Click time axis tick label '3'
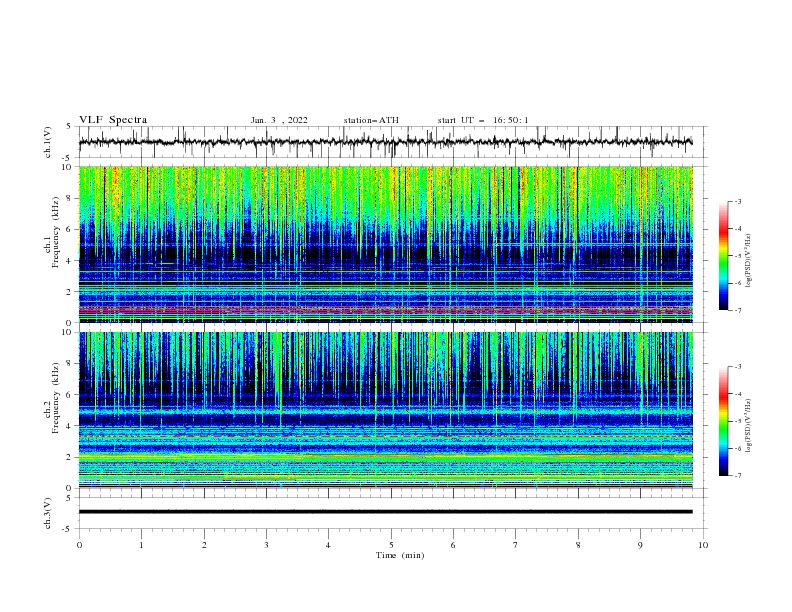This screenshot has height=612, width=792. 266,545
